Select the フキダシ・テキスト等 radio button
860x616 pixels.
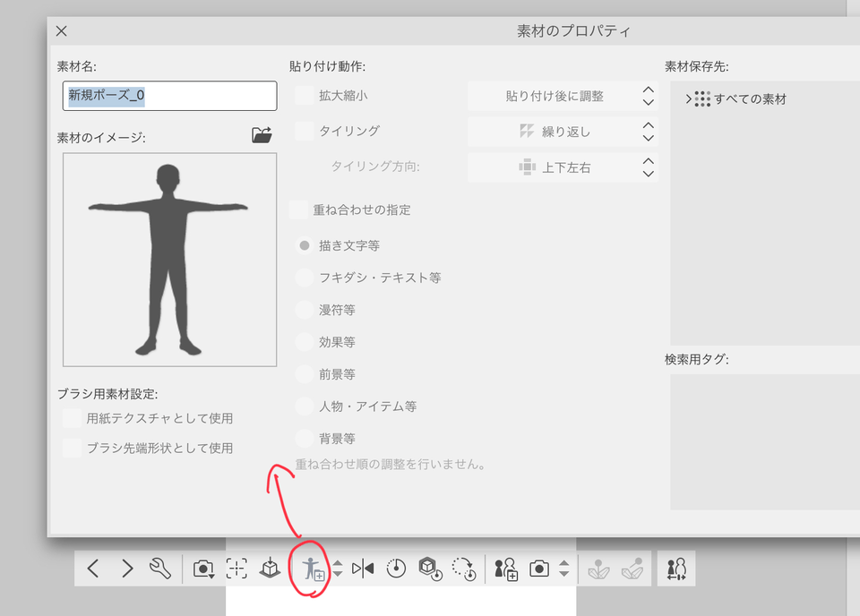click(x=305, y=278)
